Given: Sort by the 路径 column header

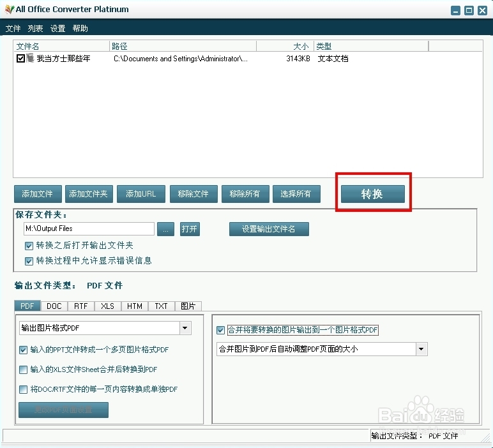Looking at the screenshot, I should [183, 47].
